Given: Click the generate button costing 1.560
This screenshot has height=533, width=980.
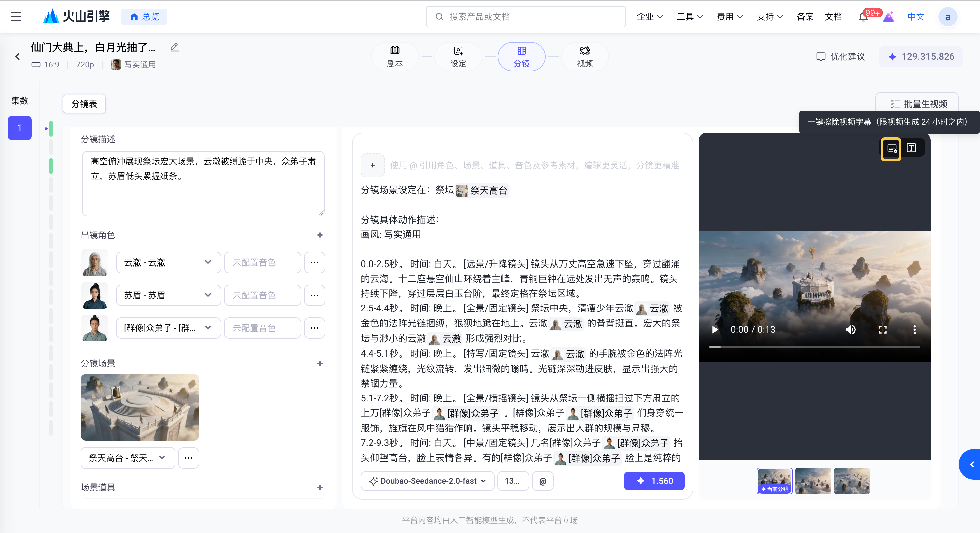Looking at the screenshot, I should (x=654, y=481).
